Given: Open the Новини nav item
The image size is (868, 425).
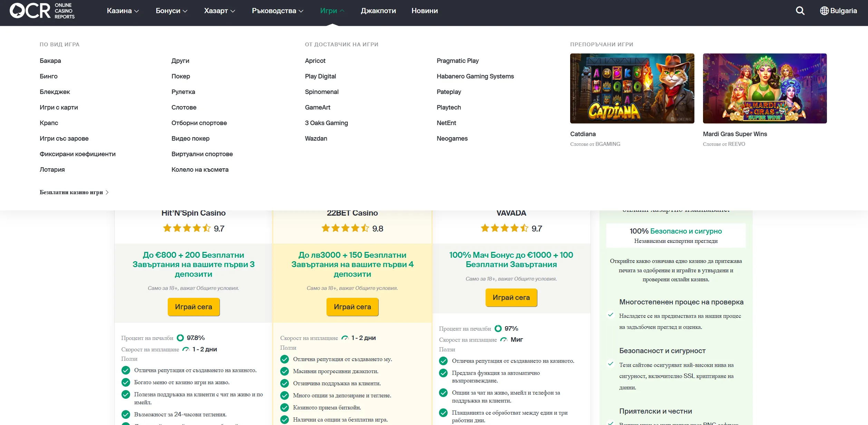Looking at the screenshot, I should click(425, 11).
